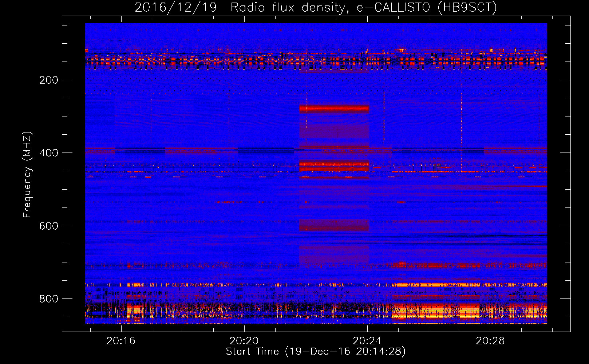The image size is (589, 364).
Task: Click the 'Start Time (19-Dec-16 20:14:28)' x-axis label
Action: coord(316,352)
